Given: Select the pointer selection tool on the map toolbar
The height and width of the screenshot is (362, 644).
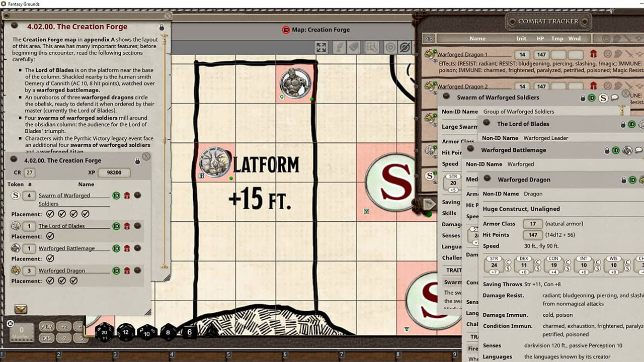Looking at the screenshot, I should point(372,47).
